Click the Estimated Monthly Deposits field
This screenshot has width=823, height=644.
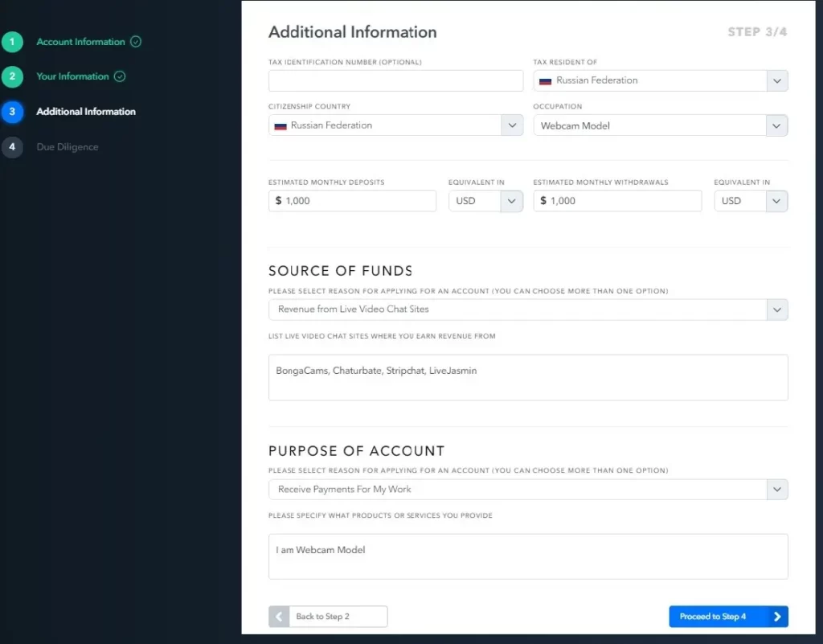(352, 201)
